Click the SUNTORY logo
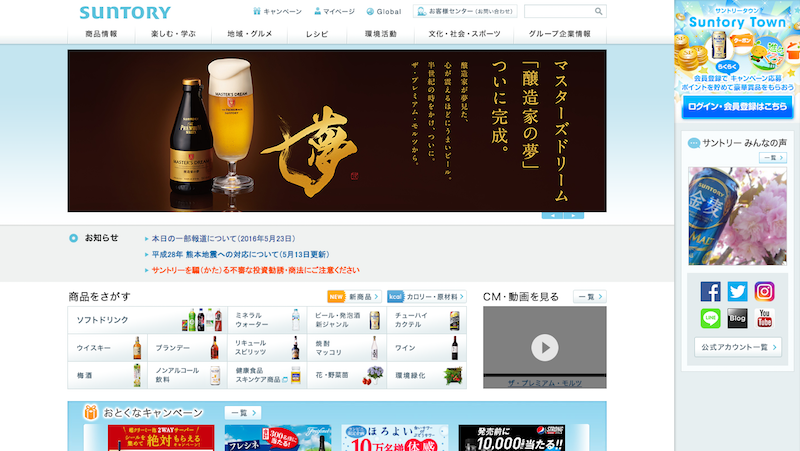Screen dimensions: 800x451 (x=125, y=12)
